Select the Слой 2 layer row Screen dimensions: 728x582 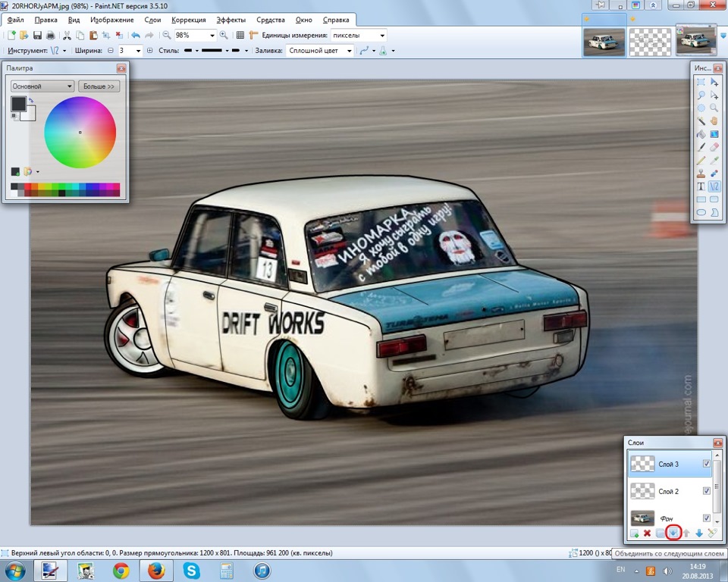tap(670, 491)
